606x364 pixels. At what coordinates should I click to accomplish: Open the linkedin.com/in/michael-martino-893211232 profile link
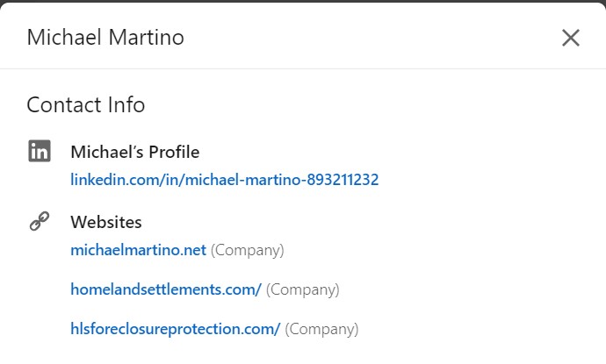point(224,180)
